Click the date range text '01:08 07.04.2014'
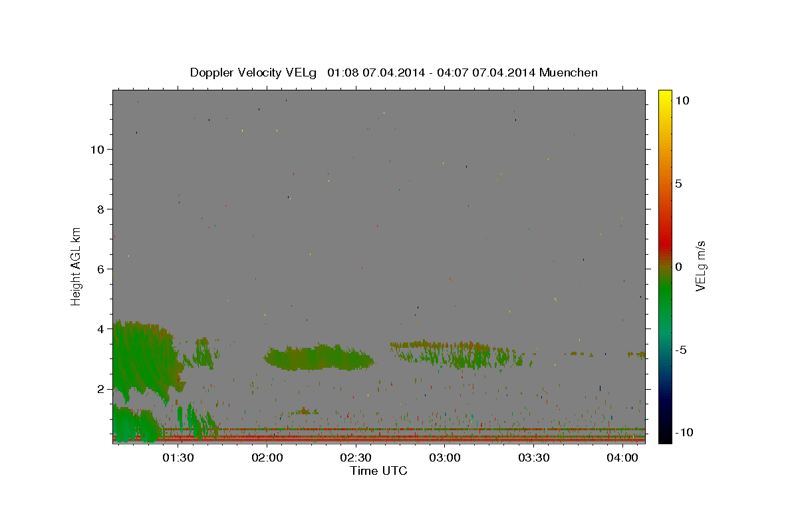 [375, 72]
